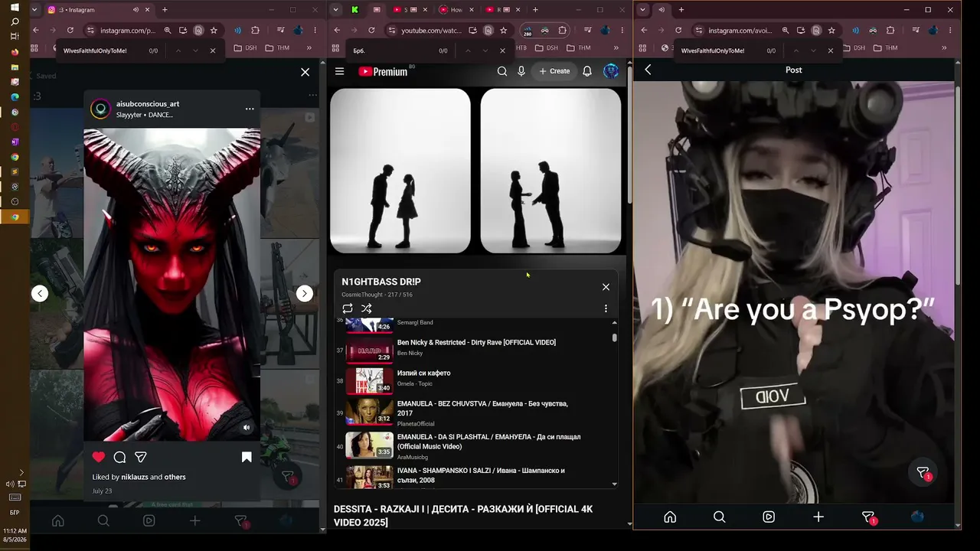Open Chrome menu in the YouTube window
Viewport: 980px width, 551px height.
tap(621, 31)
